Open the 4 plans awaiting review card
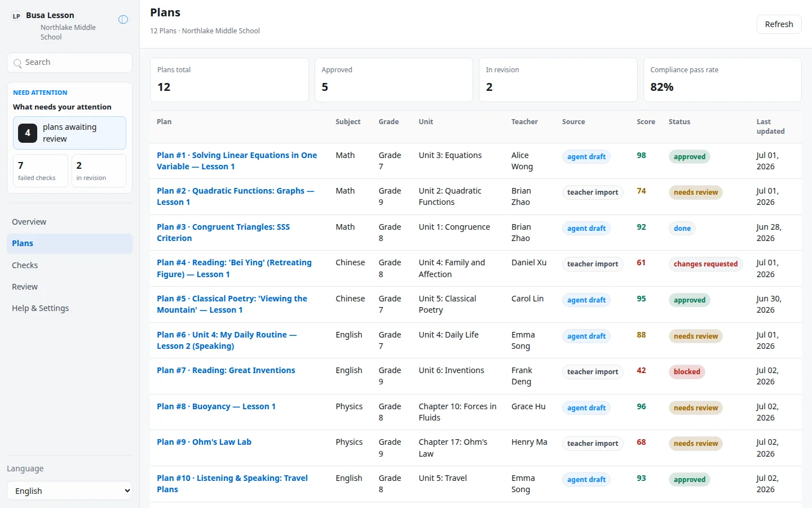Image resolution: width=812 pixels, height=508 pixels. [70, 133]
